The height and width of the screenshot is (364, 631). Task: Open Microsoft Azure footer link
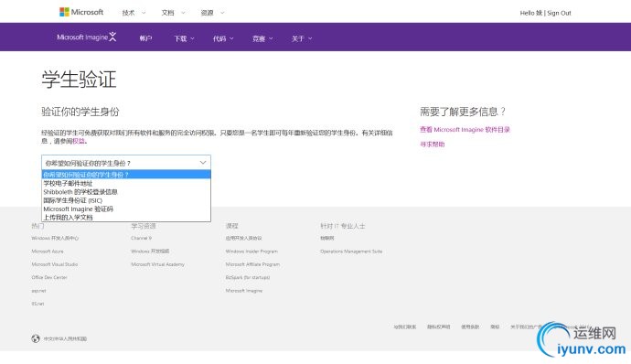(x=48, y=252)
